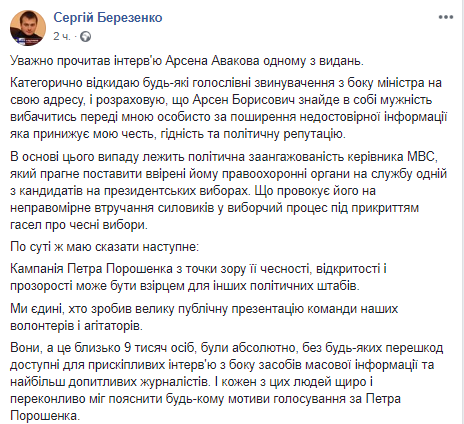Click the line 'По суті ж маю сказати наступне:'
Viewport: 464px width, 424px height.
(105, 247)
